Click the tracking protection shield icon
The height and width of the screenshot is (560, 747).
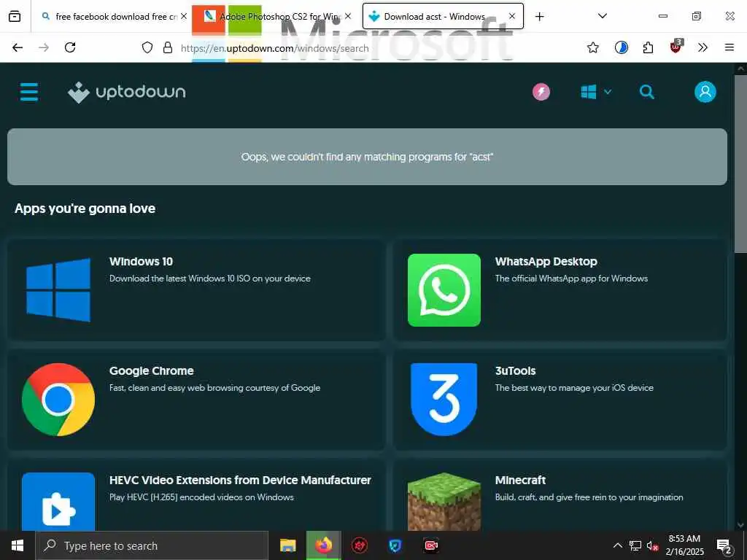[x=147, y=47]
